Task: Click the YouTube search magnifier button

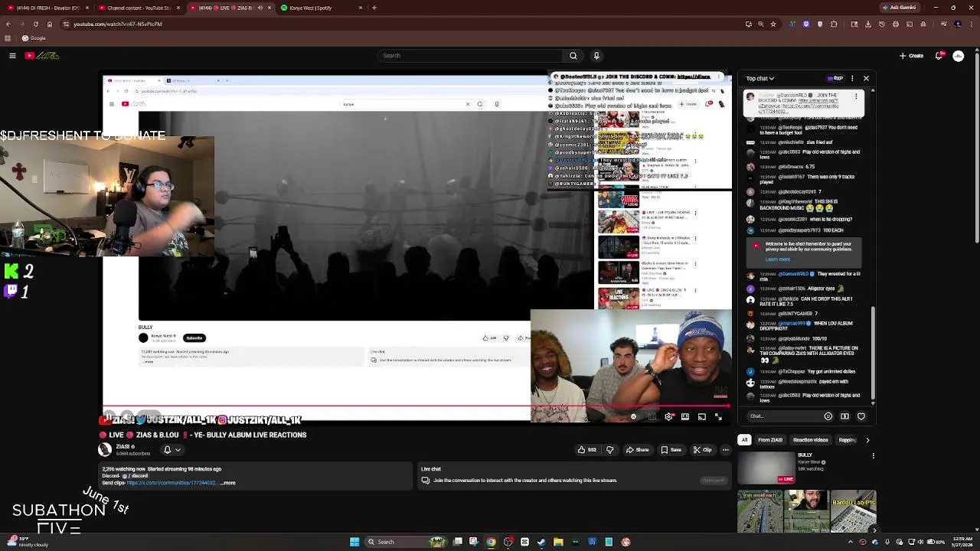Action: pos(573,55)
